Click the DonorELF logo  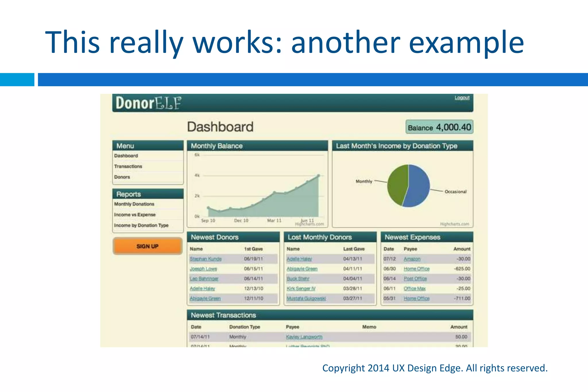pos(148,103)
